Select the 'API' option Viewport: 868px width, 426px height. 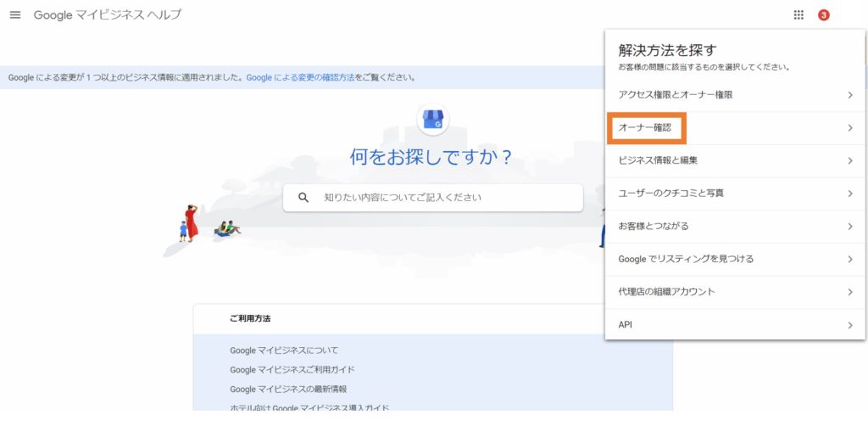735,325
